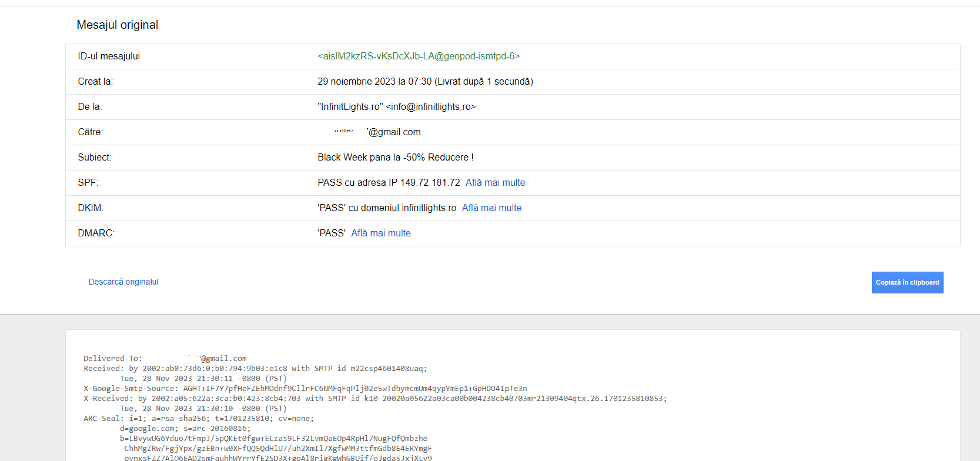Viewport: 980px width, 461px height.
Task: Click the DMARC 'PASS' value
Action: click(x=332, y=233)
